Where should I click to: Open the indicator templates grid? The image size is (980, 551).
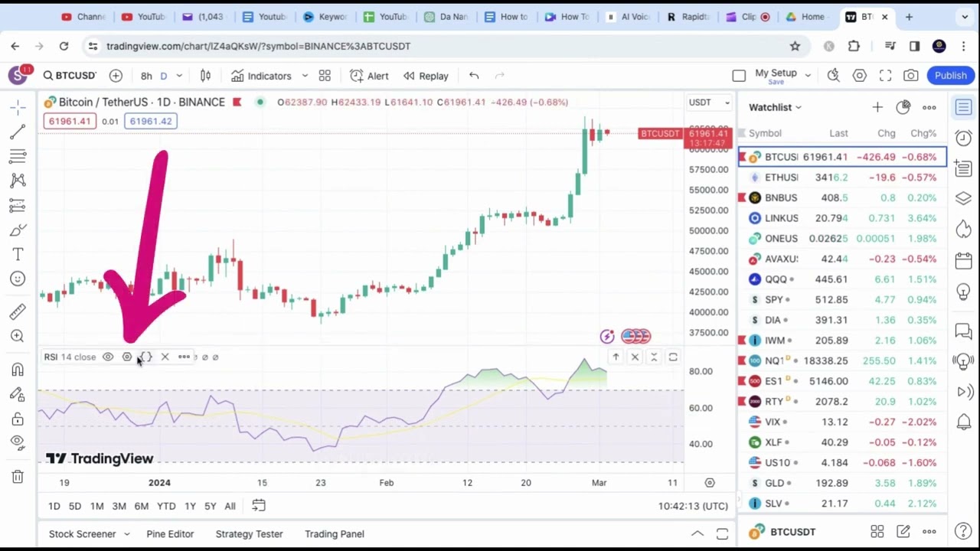(325, 76)
